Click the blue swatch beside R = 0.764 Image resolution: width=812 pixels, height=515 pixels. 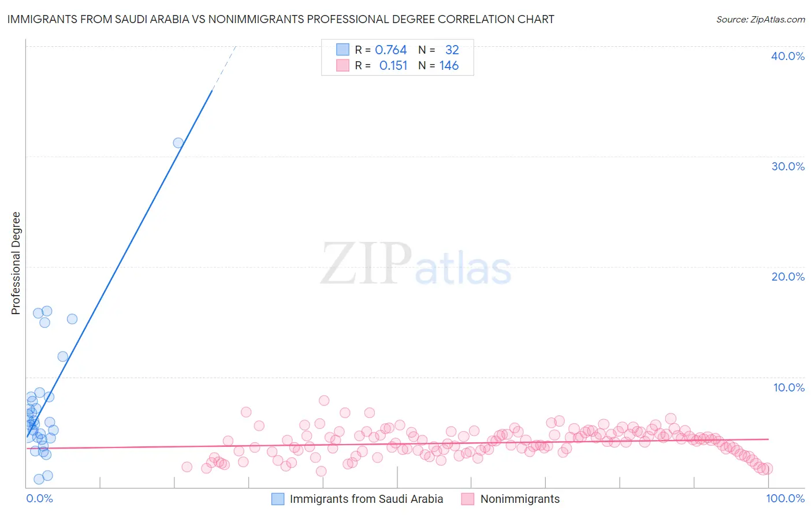pos(342,50)
